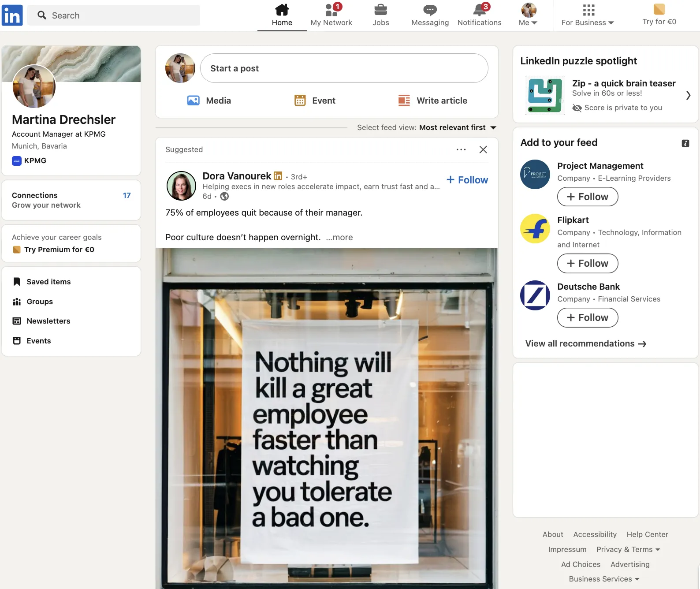Expand the Me profile menu
Screen dimensions: 700x589
pyautogui.click(x=528, y=15)
